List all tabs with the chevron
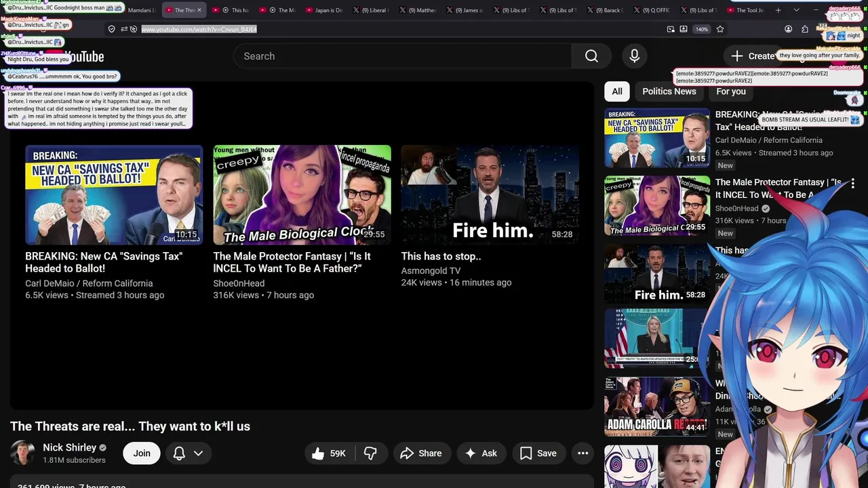868x488 pixels. click(x=796, y=10)
